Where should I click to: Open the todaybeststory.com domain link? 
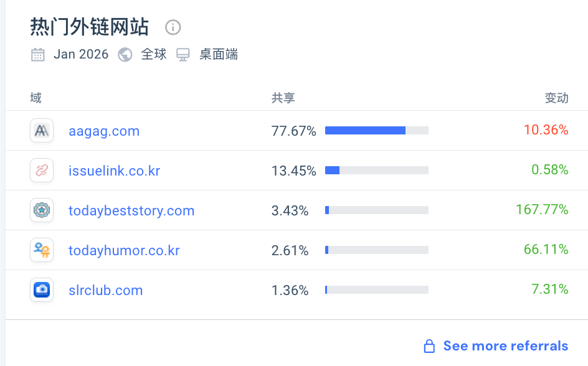pyautogui.click(x=131, y=211)
